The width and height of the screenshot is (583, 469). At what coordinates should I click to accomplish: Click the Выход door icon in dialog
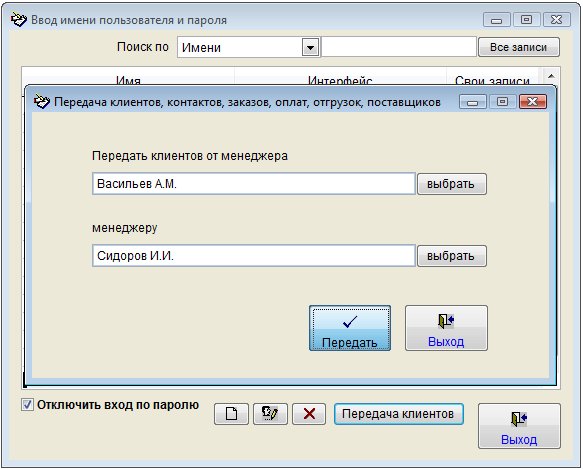(446, 321)
